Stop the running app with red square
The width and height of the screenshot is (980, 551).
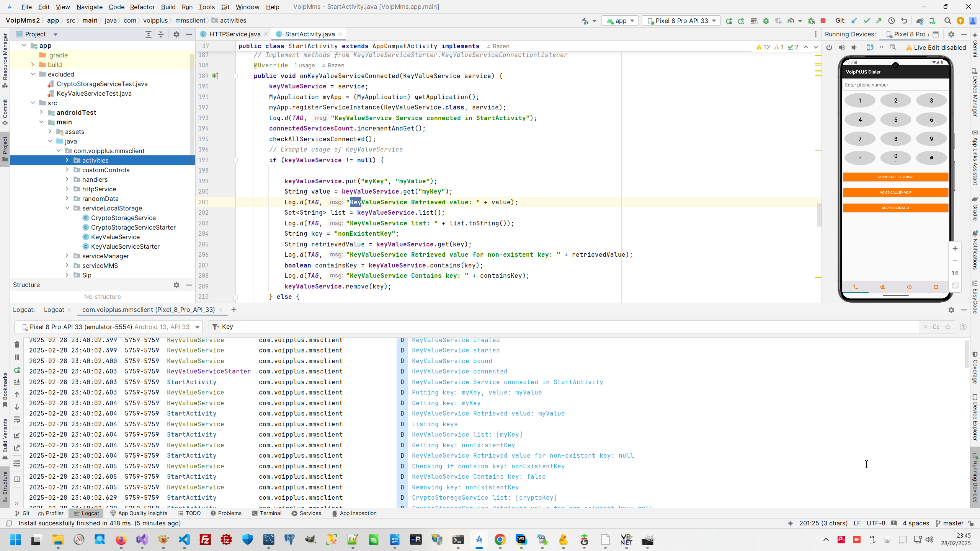(823, 21)
